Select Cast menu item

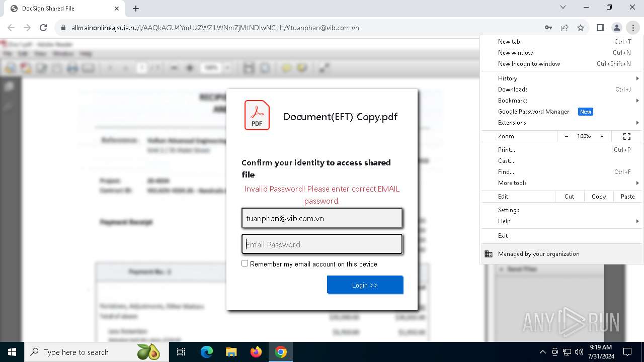tap(561, 161)
